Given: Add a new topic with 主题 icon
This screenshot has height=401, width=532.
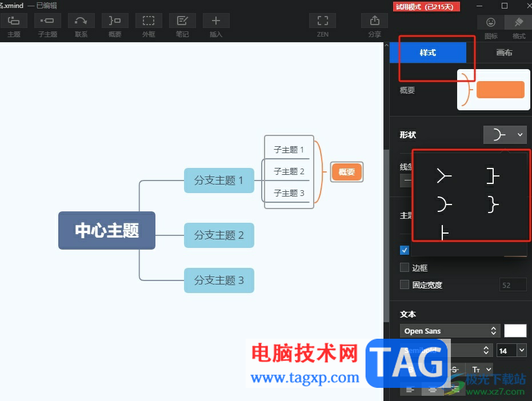Looking at the screenshot, I should tap(14, 21).
